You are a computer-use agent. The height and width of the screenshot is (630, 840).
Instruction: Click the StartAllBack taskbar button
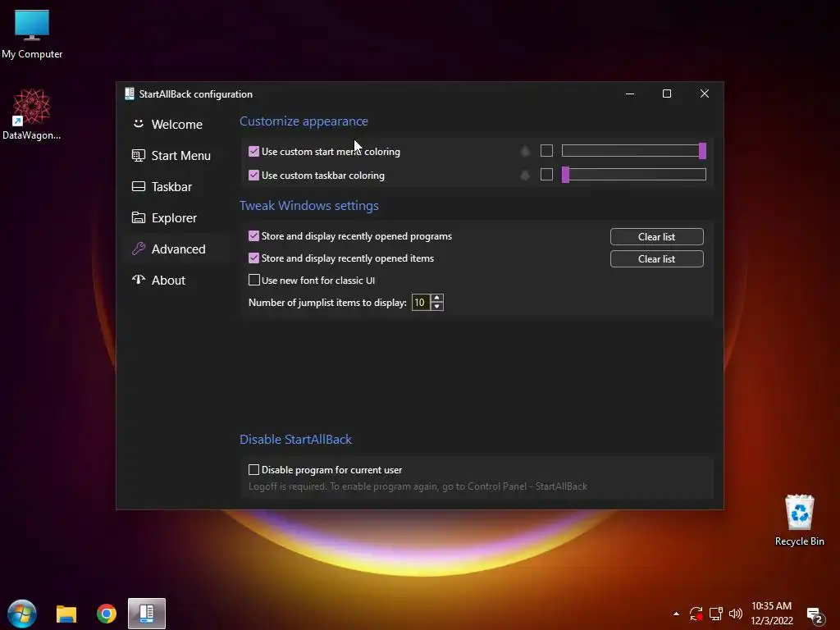pyautogui.click(x=147, y=614)
